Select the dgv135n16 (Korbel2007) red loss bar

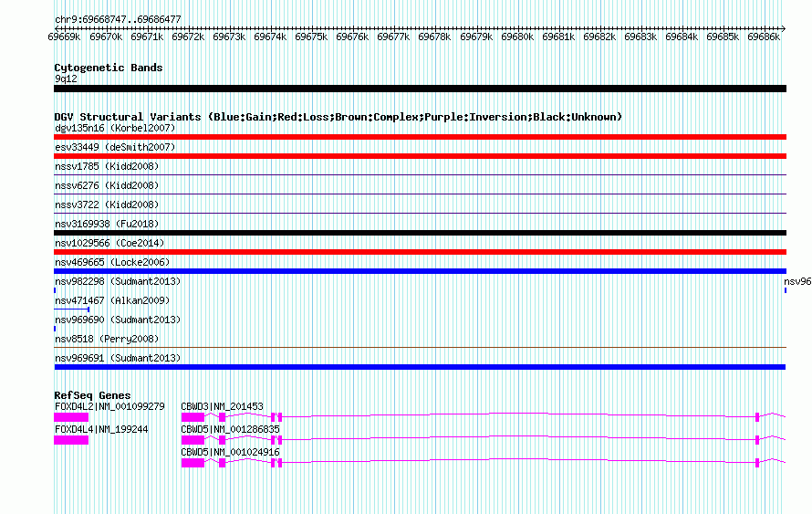420,137
